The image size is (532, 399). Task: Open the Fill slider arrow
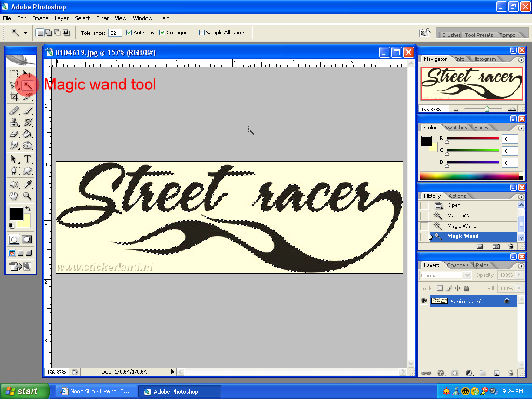tap(519, 288)
